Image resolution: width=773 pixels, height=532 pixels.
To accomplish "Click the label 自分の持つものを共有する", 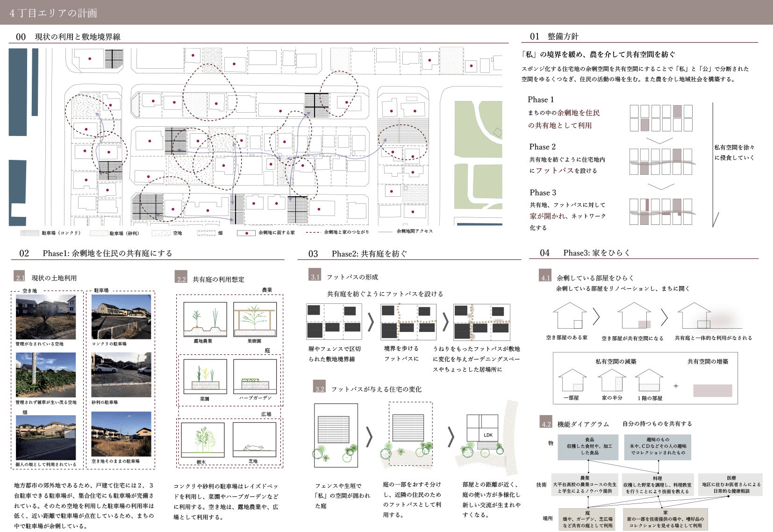I will tap(657, 424).
